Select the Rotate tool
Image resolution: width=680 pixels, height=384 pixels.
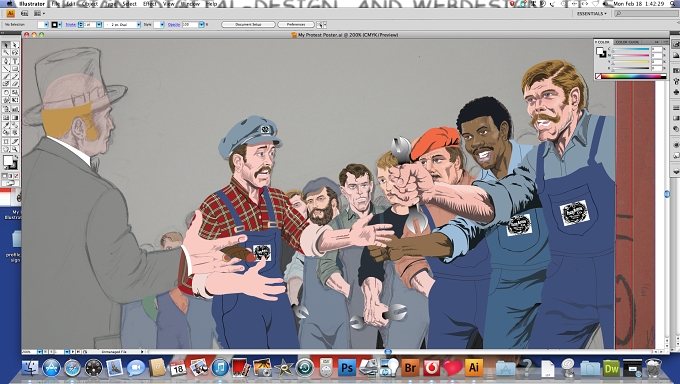click(6, 92)
